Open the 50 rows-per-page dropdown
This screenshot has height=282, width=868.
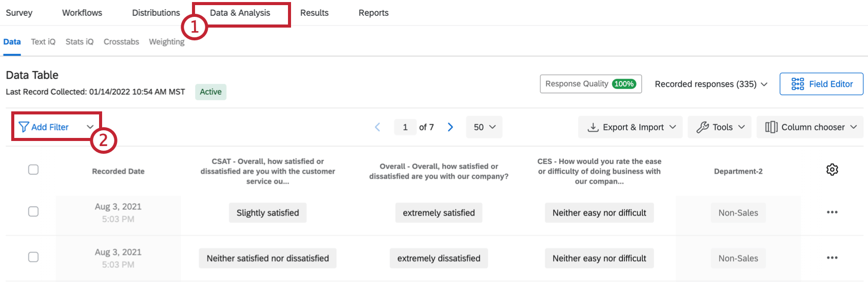click(484, 127)
